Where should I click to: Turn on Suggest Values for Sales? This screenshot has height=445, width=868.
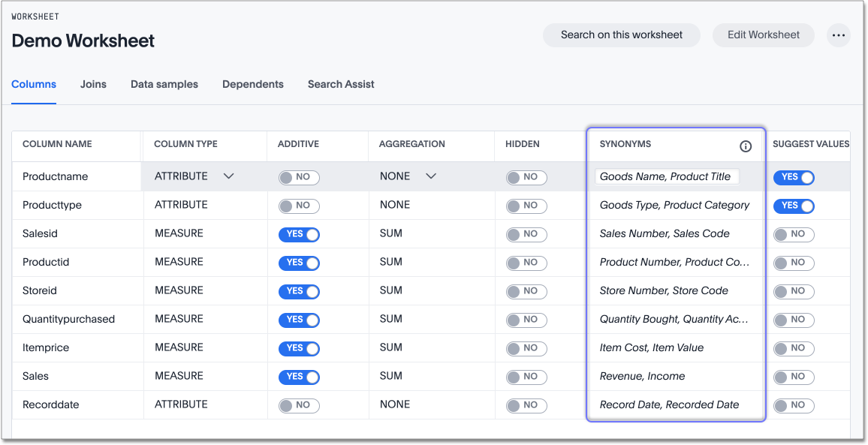[x=794, y=377]
